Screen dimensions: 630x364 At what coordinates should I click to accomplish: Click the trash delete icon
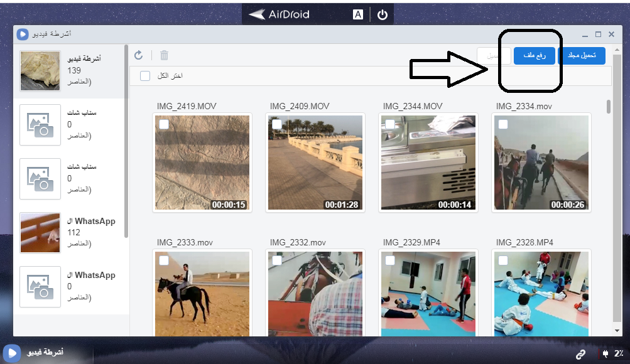pyautogui.click(x=164, y=56)
